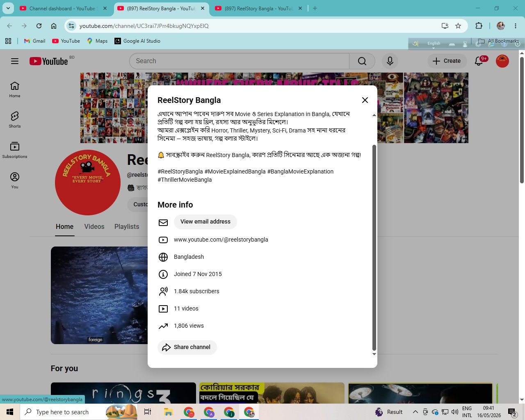Go back in browser
This screenshot has width=525, height=420.
[x=9, y=26]
